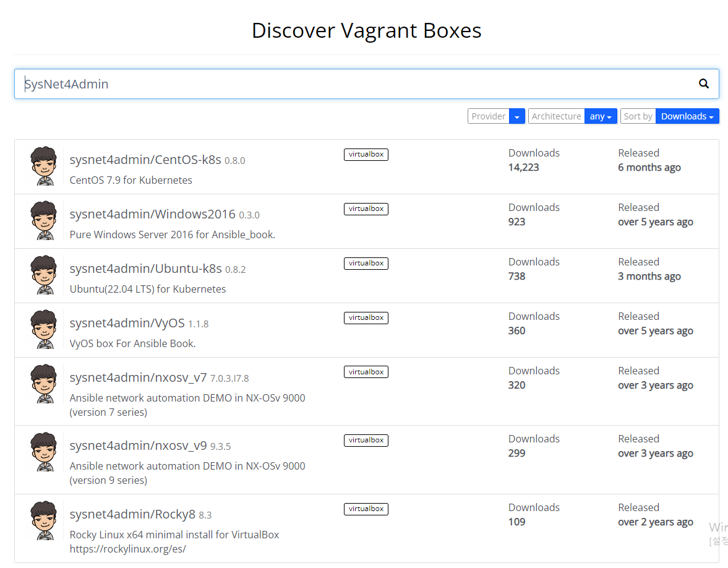Click version 7.0.3.I7.8 label
The width and height of the screenshot is (728, 568).
(x=229, y=379)
